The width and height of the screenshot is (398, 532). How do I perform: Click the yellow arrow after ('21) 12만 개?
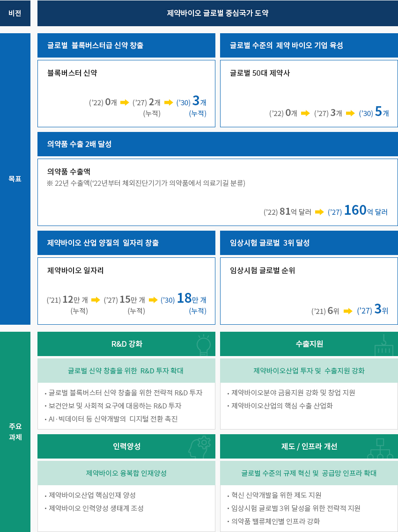pos(96,300)
